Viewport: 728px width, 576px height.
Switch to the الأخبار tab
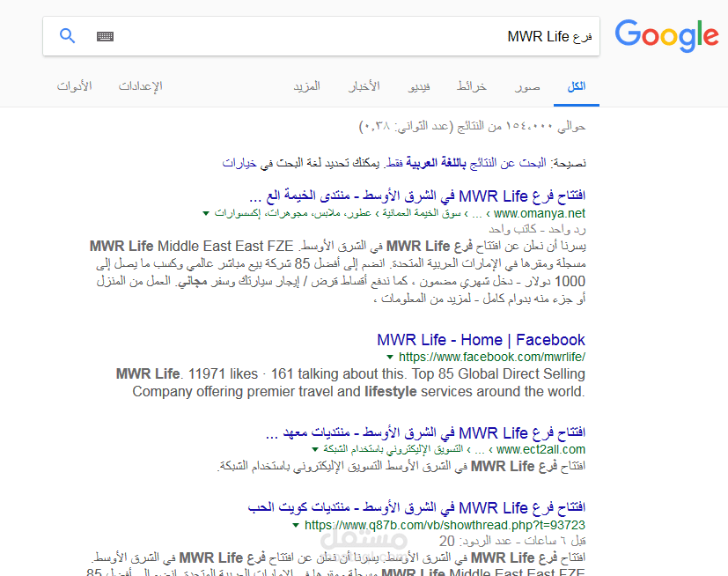click(x=364, y=86)
